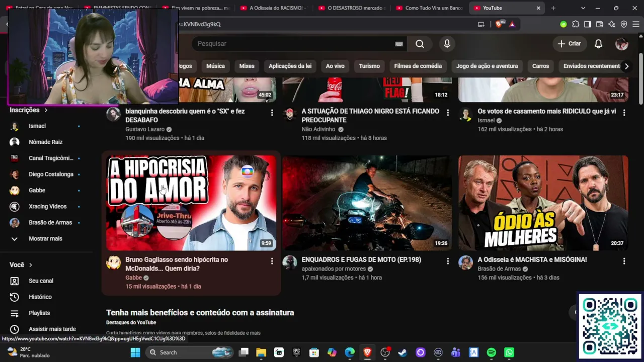Switch to the 'A Odisseia do RACISMO' tab
The height and width of the screenshot is (362, 644).
273,8
